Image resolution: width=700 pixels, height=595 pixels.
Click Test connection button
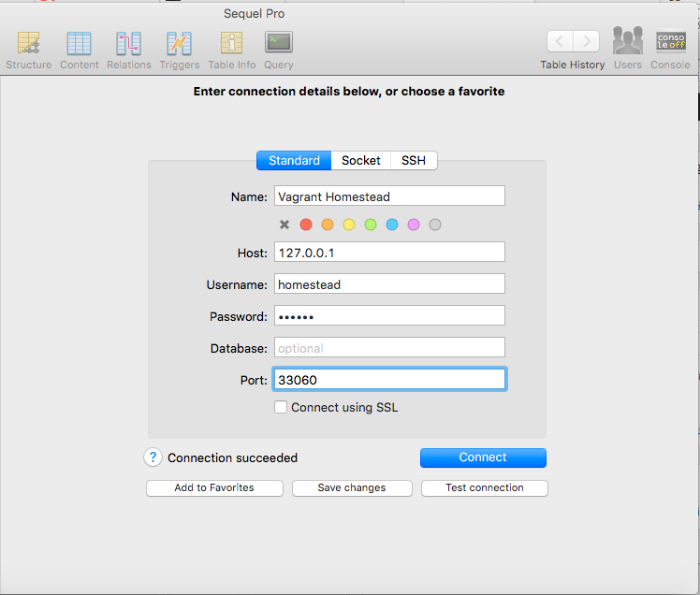(x=485, y=487)
